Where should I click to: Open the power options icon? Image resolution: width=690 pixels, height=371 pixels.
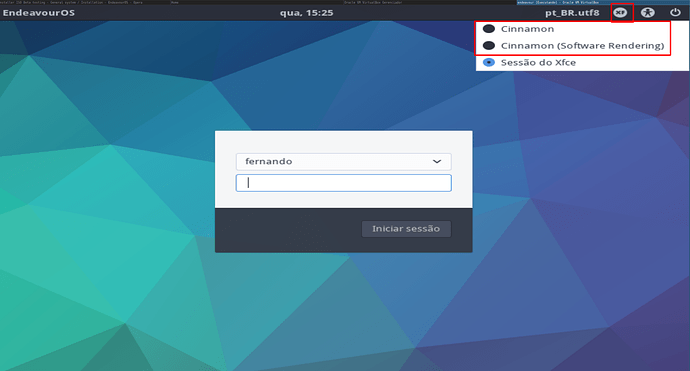click(x=675, y=13)
